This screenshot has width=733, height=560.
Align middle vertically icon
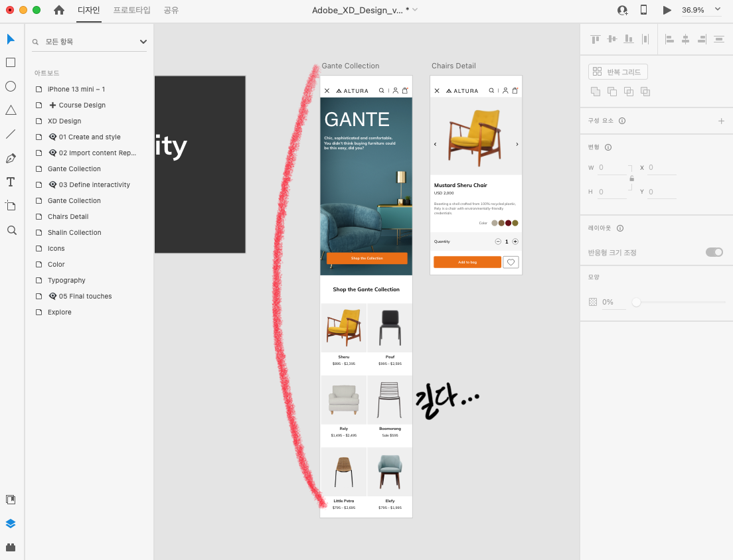point(612,39)
